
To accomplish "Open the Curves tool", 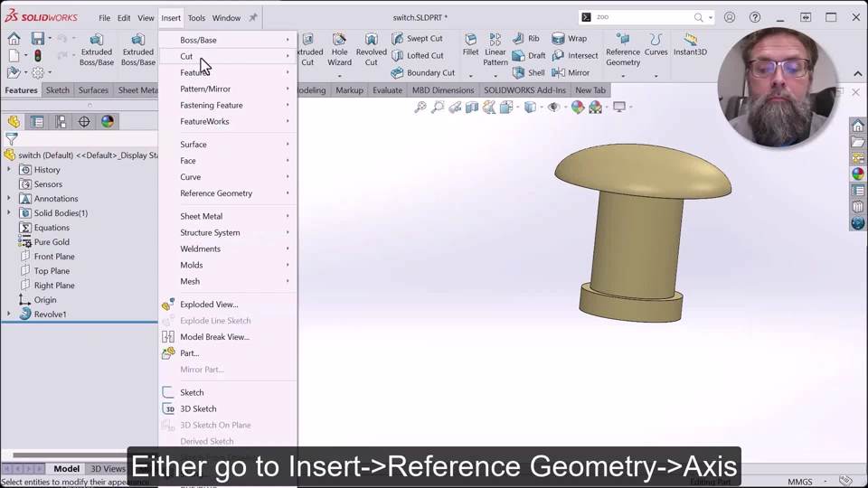I will [656, 44].
